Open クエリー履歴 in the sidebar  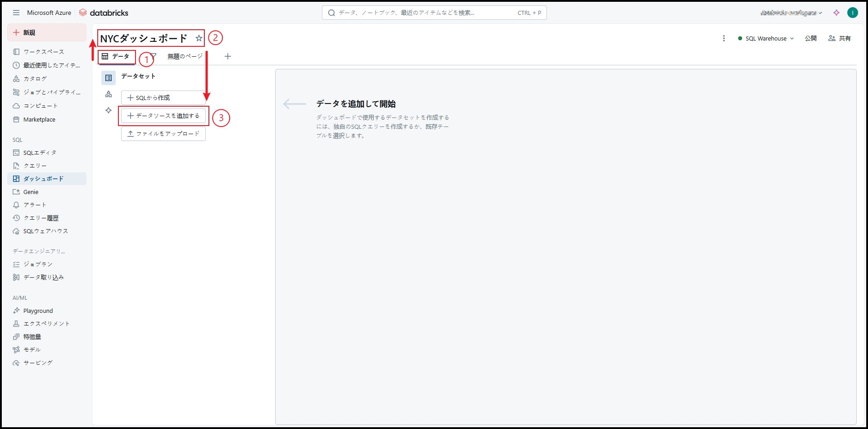point(47,218)
